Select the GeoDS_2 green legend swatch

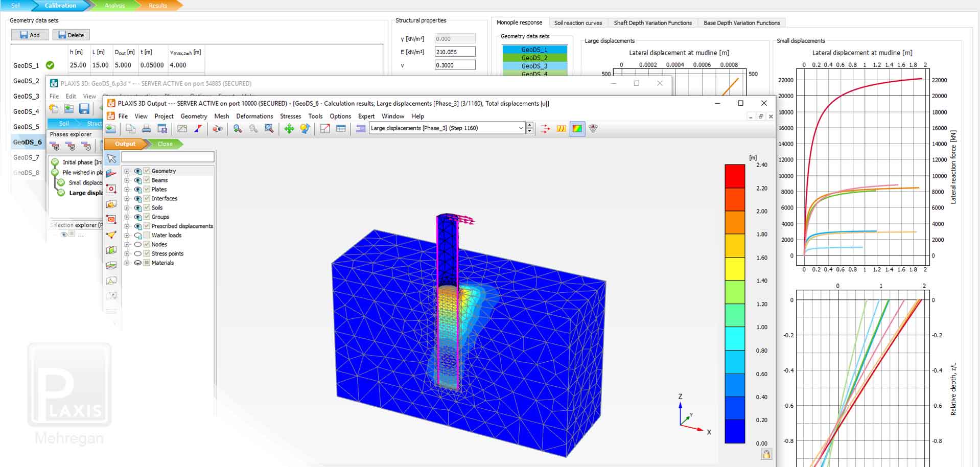tap(534, 58)
